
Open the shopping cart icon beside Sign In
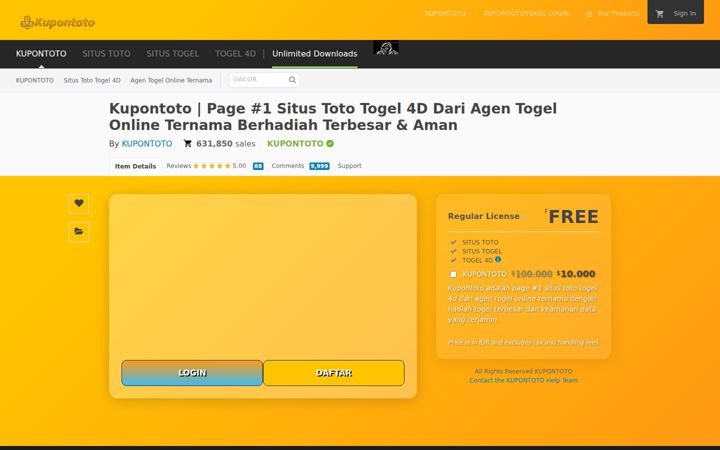tap(660, 14)
